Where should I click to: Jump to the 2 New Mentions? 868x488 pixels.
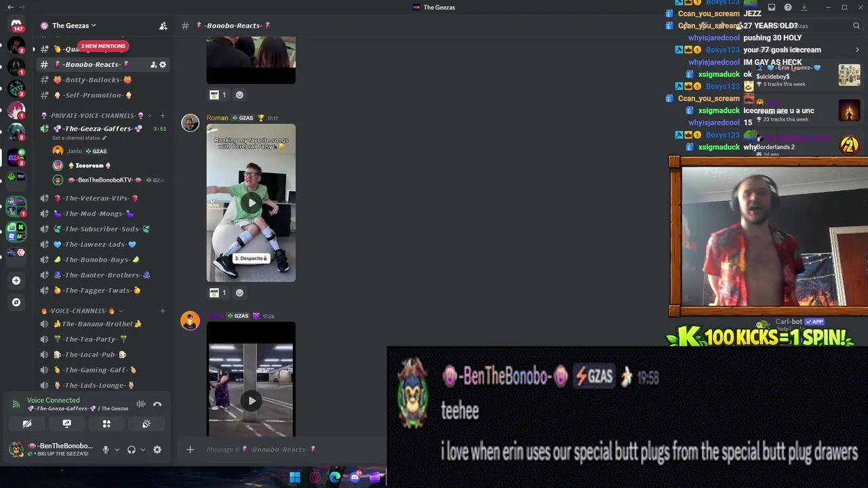point(103,46)
